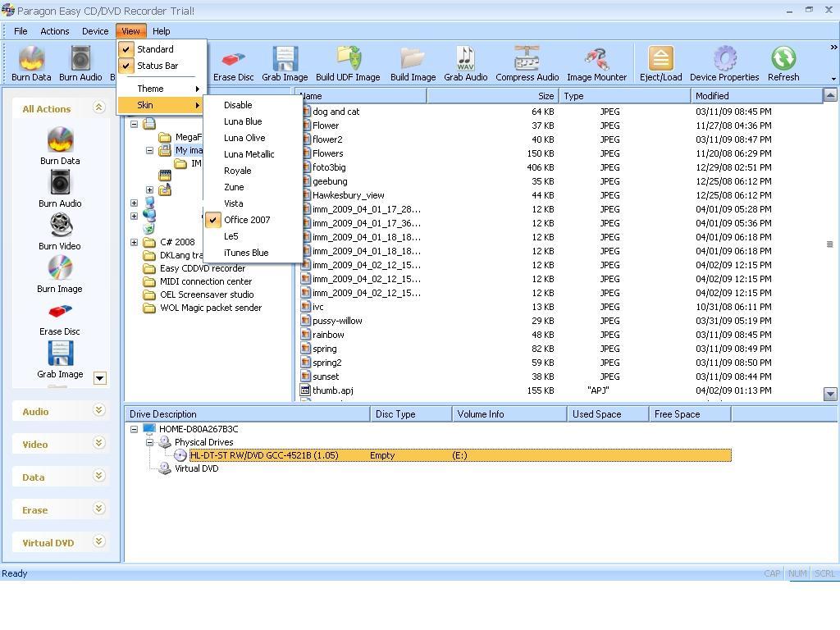Choose the Luna Blue skin

(243, 121)
